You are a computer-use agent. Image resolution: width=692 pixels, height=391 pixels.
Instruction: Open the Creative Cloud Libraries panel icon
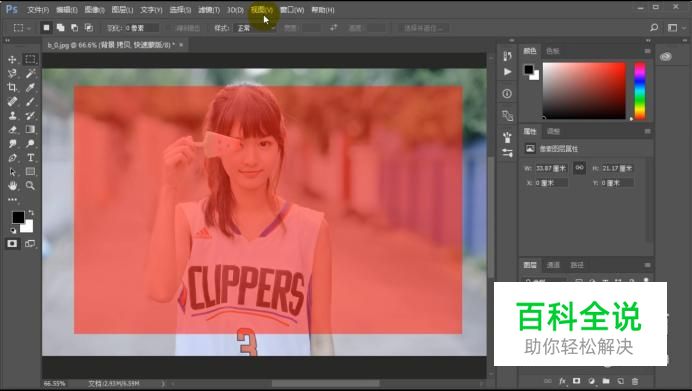[666, 57]
